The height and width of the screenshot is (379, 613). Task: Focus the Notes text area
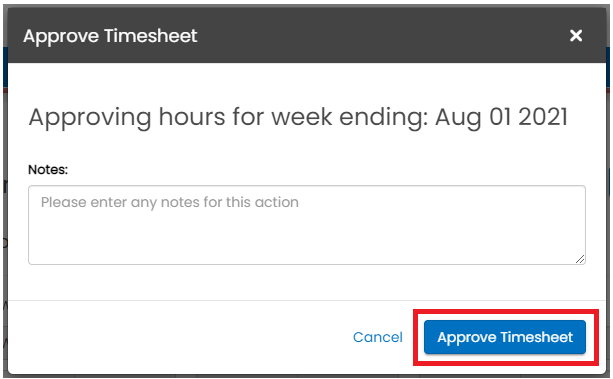click(x=306, y=225)
